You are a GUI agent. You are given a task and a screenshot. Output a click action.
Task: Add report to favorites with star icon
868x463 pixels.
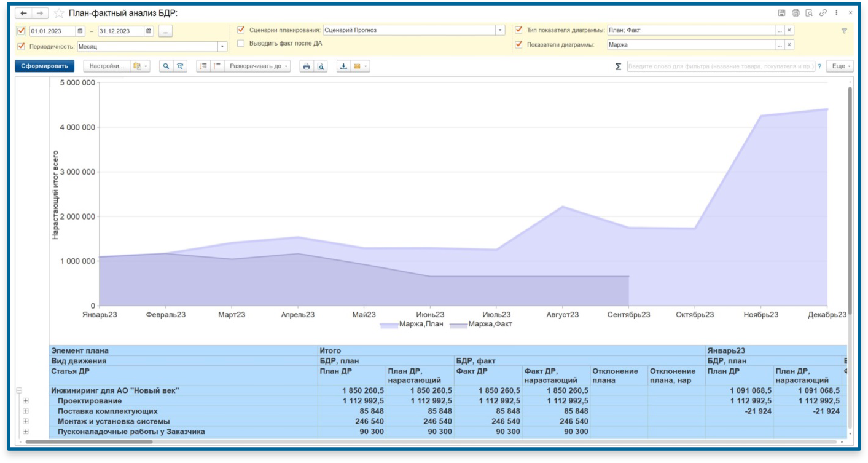pos(59,13)
